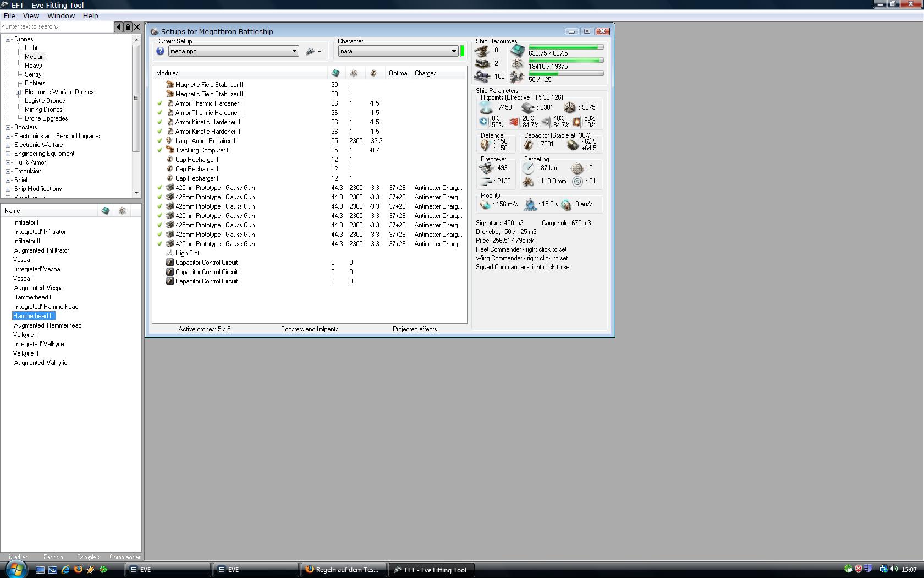Screen dimensions: 924x578
Task: Click the powergrid column header icon in Modules list
Action: 354,73
